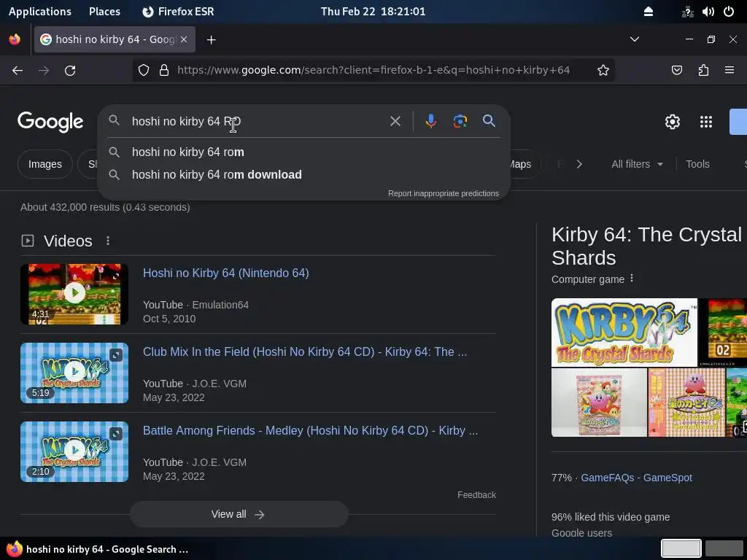The width and height of the screenshot is (747, 560).
Task: Open search Tools options
Action: click(x=697, y=164)
